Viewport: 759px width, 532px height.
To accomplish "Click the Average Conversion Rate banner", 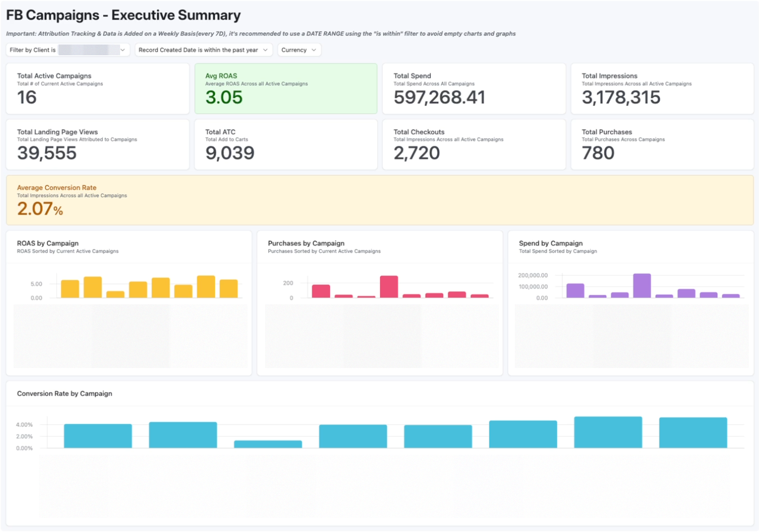I will pyautogui.click(x=379, y=200).
